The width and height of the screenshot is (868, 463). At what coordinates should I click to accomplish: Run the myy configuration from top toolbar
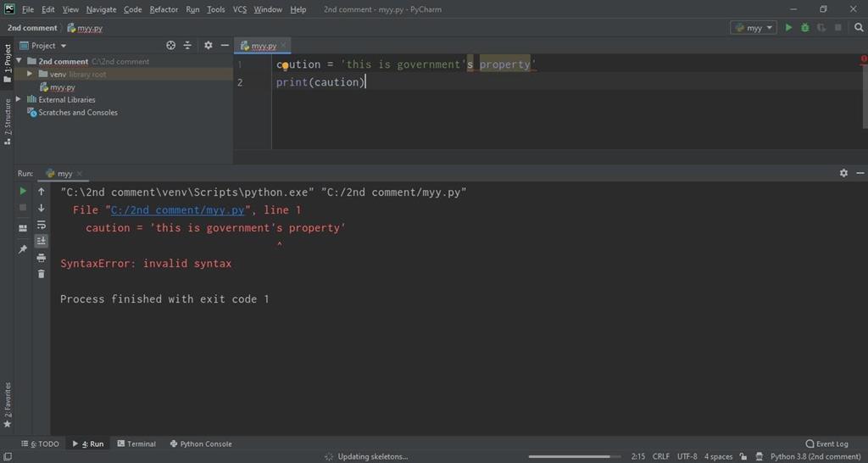pos(788,27)
